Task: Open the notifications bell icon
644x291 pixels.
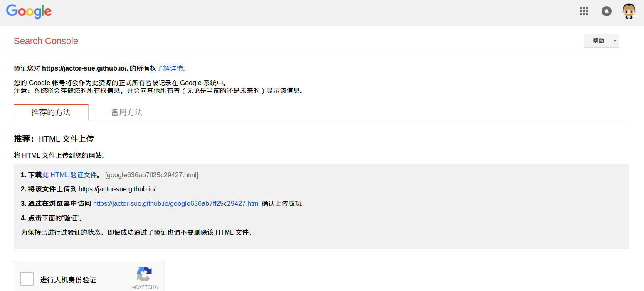Action: coord(607,11)
